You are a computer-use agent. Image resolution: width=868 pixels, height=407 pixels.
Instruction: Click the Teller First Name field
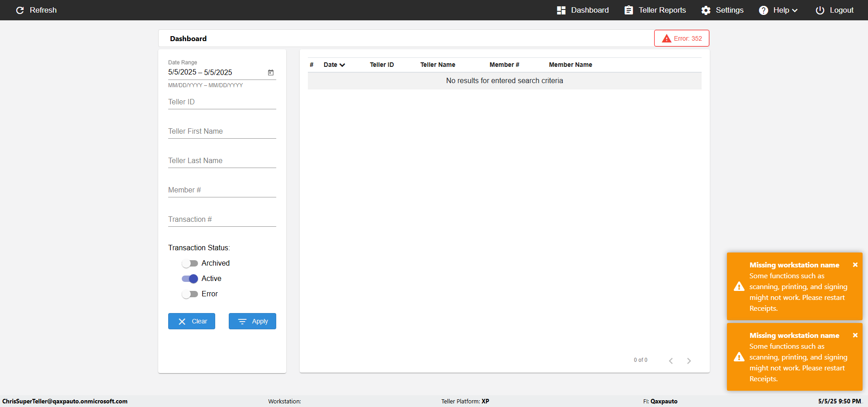[222, 131]
